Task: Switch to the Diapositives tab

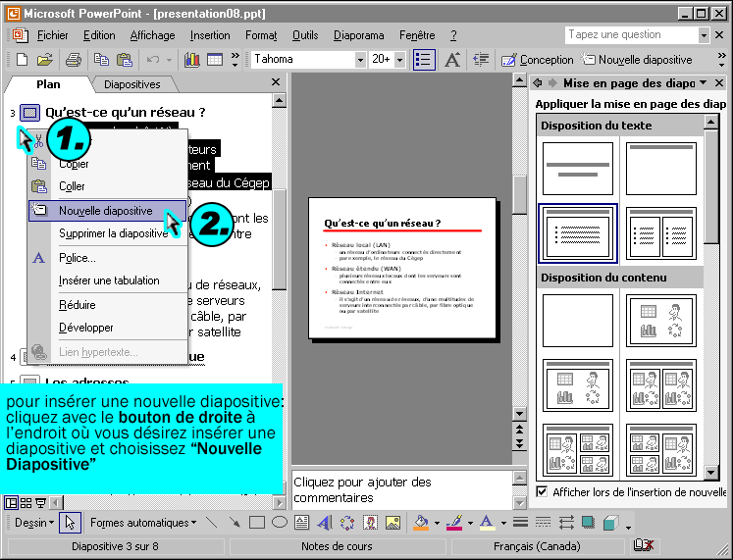Action: click(x=131, y=84)
